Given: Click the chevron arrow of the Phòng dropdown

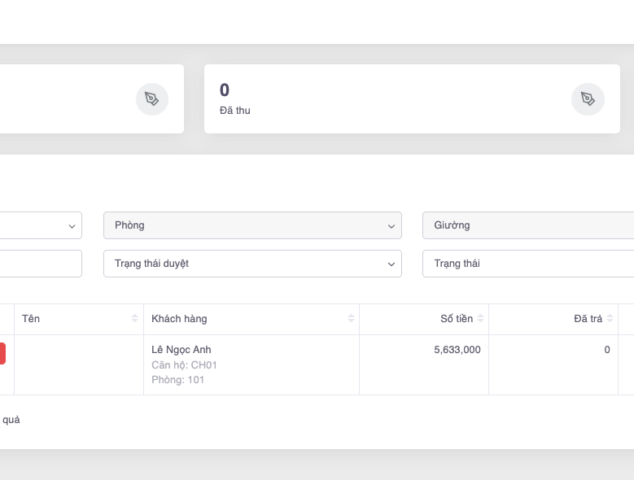Looking at the screenshot, I should [390, 226].
